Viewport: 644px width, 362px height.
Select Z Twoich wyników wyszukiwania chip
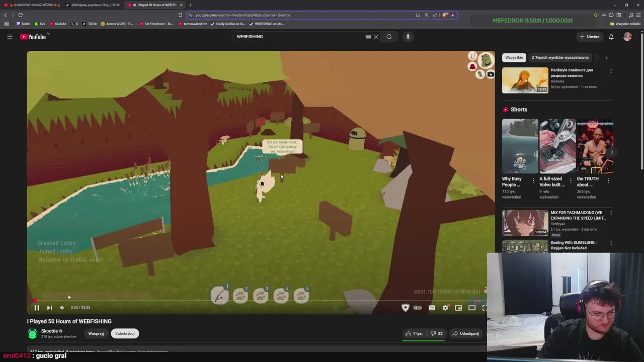(560, 57)
